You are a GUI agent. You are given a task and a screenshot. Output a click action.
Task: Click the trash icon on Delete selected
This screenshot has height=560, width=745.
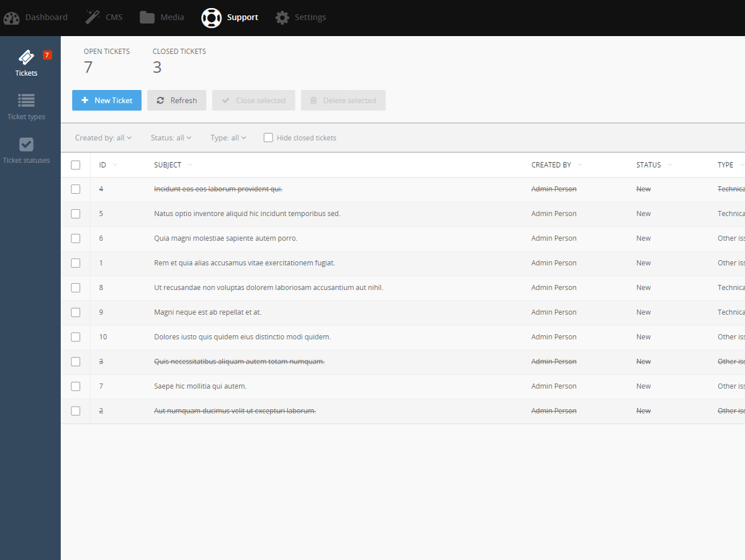click(x=314, y=101)
